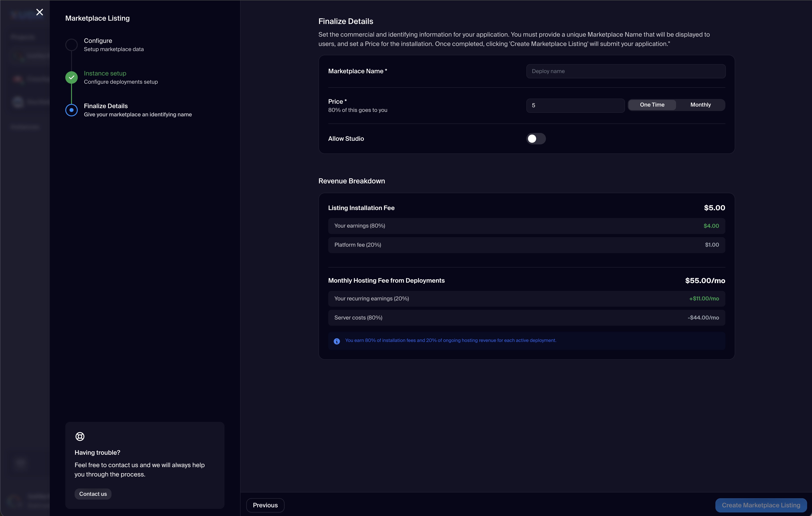
Task: Go to the Instance setup step
Action: pyautogui.click(x=105, y=73)
